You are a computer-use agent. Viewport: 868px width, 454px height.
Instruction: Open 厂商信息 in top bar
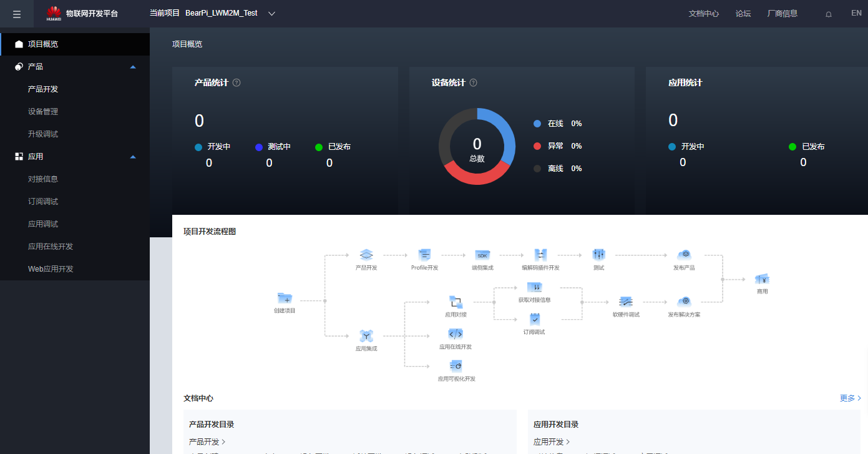pyautogui.click(x=783, y=13)
